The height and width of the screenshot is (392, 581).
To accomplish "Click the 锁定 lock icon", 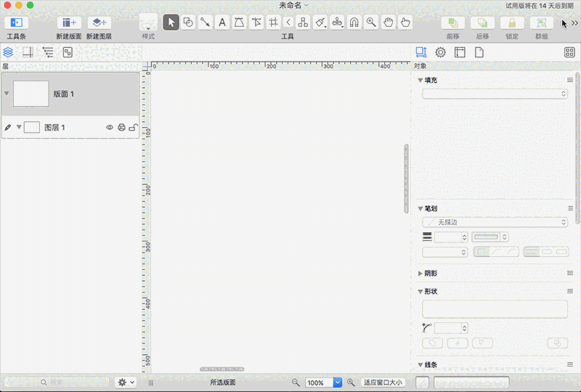I will point(512,23).
